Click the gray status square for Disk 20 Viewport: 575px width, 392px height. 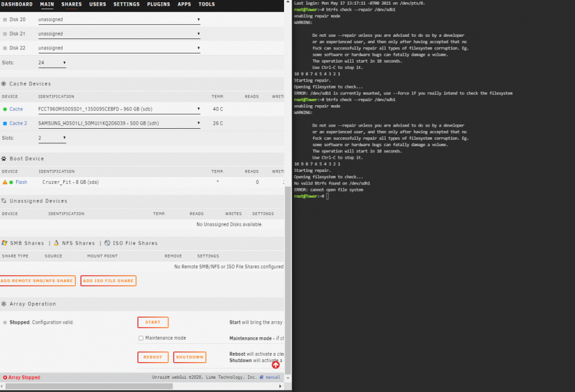[5, 20]
